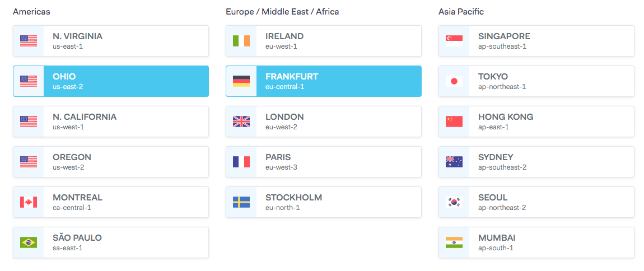Select the N. California us-west-1 region
The image size is (644, 271).
pyautogui.click(x=125, y=122)
